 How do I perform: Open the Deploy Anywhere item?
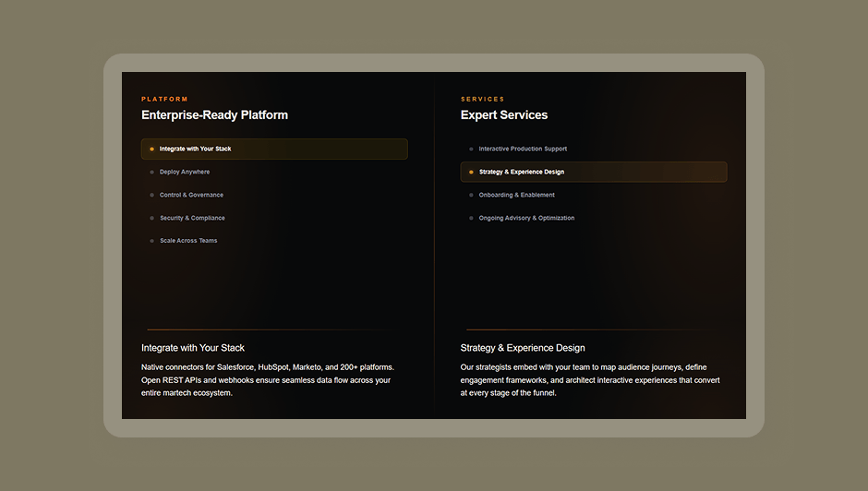[x=274, y=173]
